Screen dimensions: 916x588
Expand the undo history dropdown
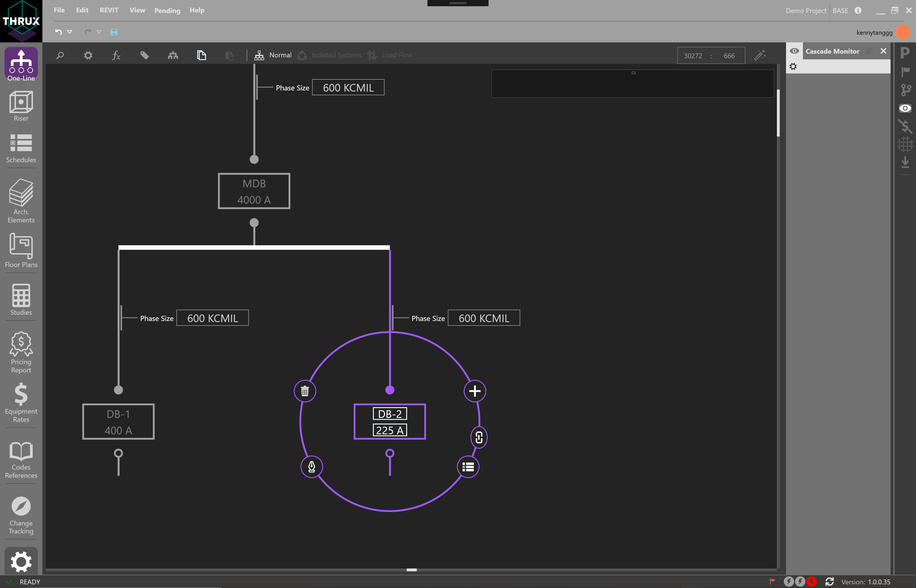tap(70, 32)
